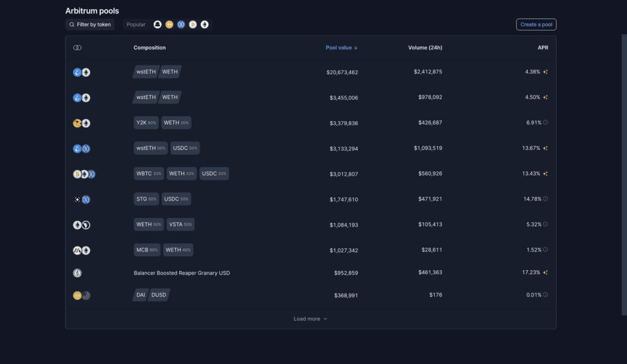Filter pools by the WETH popular token icon
Image resolution: width=627 pixels, height=364 pixels.
[205, 24]
